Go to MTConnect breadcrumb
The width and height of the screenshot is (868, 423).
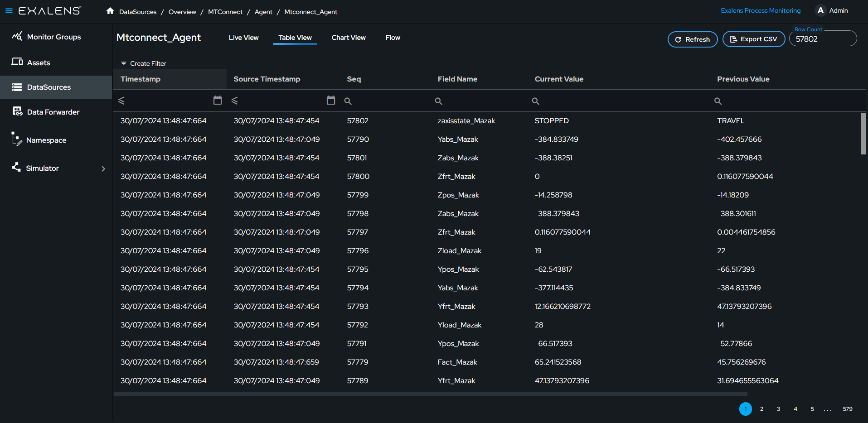tap(225, 12)
